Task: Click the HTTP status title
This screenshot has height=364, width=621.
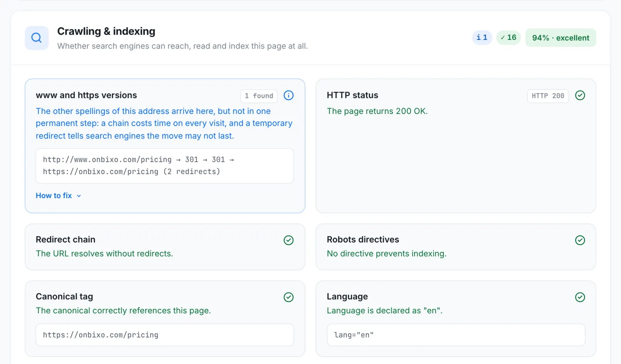Action: click(352, 95)
